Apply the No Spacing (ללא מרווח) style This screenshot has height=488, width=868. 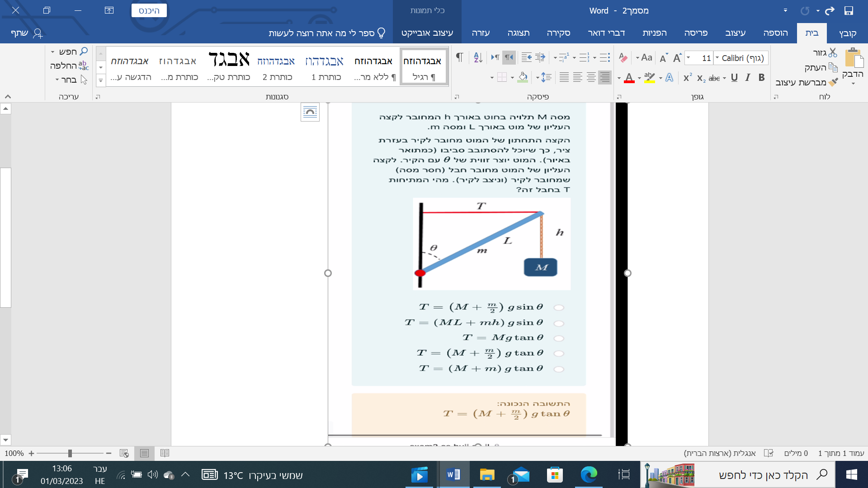point(374,66)
